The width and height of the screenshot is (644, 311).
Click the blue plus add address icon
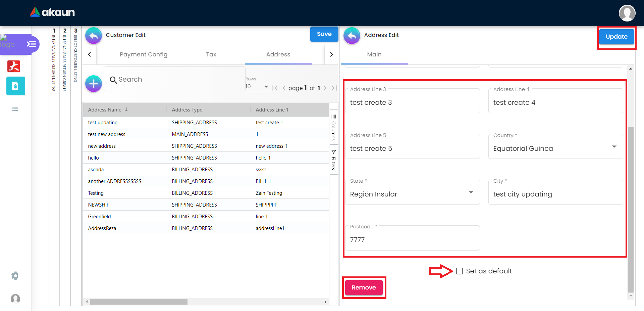[94, 84]
